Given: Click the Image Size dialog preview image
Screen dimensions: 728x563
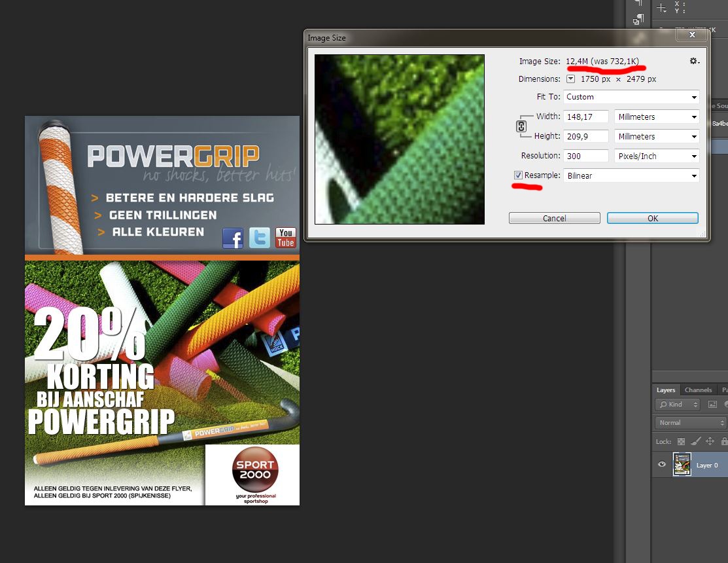Looking at the screenshot, I should (x=400, y=139).
